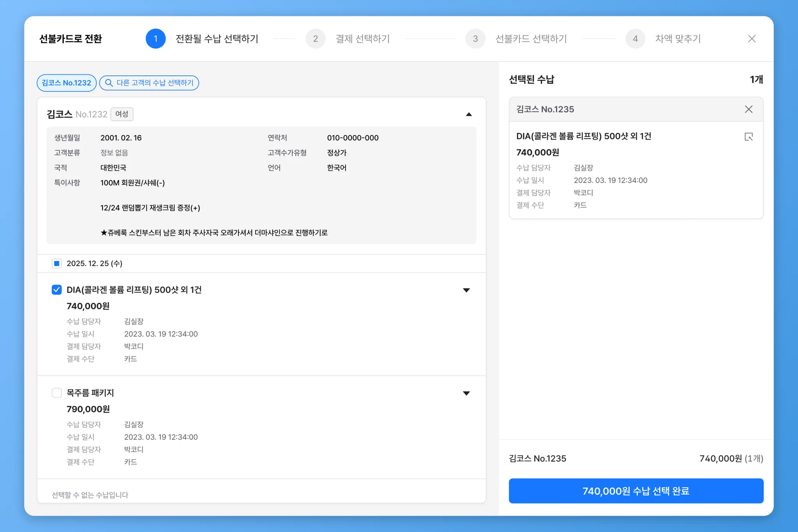The height and width of the screenshot is (532, 798).
Task: Uncheck DIA 콜라겐 볼륨 리프팅 payment
Action: pos(57,290)
